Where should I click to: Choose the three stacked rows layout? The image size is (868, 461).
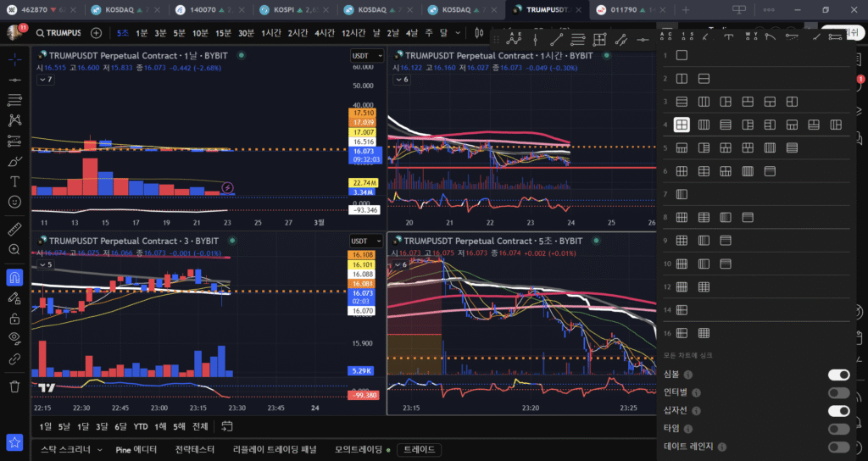pos(682,102)
